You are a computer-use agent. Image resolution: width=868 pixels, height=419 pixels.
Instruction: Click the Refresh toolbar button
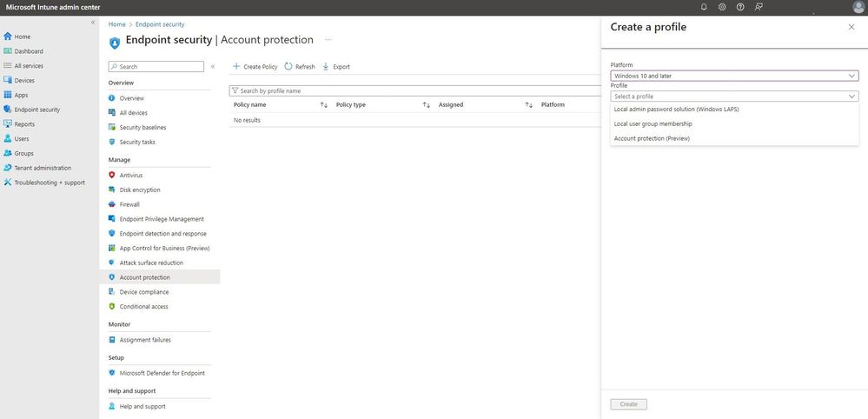(300, 66)
